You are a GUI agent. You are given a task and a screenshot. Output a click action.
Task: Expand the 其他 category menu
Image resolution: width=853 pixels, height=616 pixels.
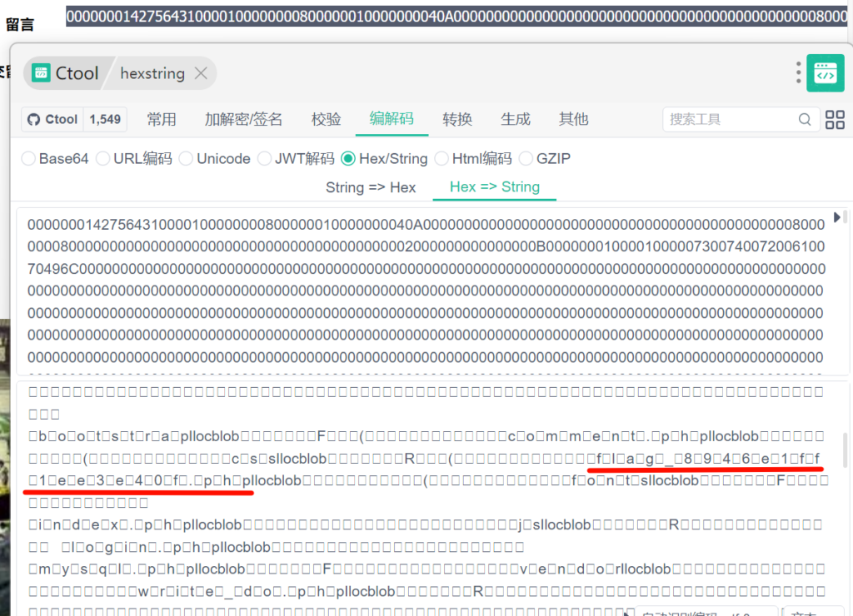tap(573, 119)
